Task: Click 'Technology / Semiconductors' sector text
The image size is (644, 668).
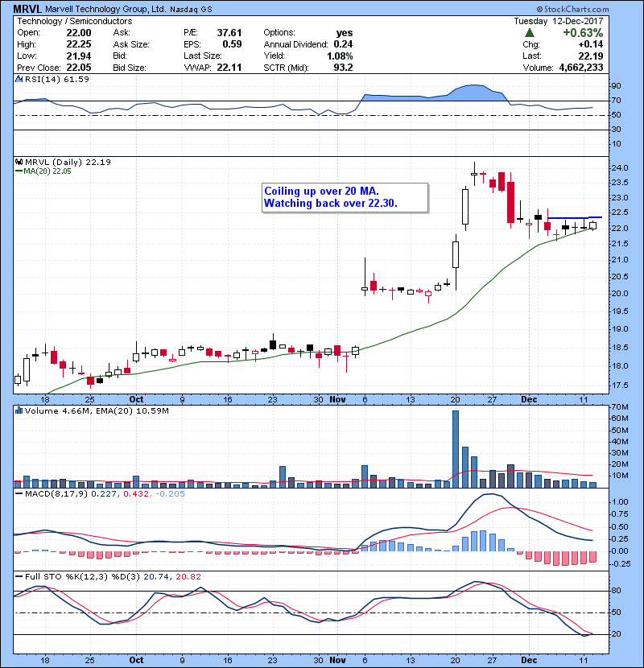Action: click(75, 21)
